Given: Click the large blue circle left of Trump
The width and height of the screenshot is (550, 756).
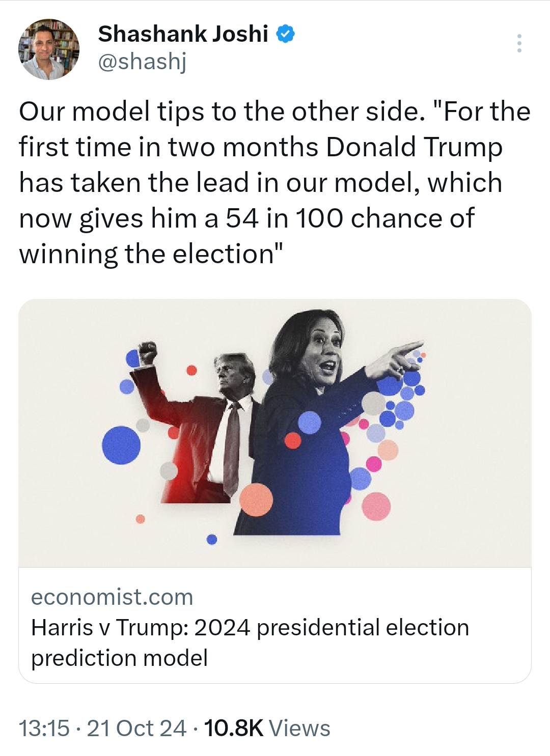Looking at the screenshot, I should point(121,445).
